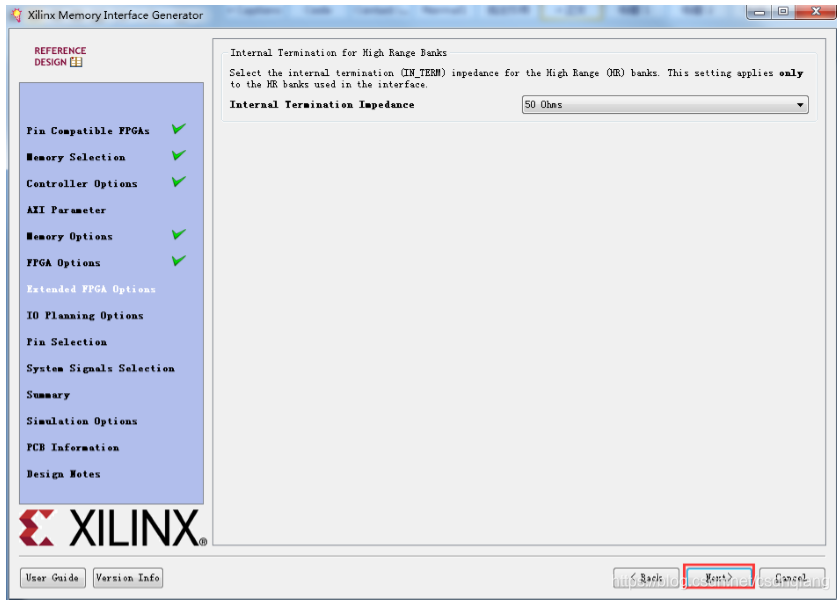Select Extended FPGA Options step
This screenshot has width=839, height=600.
tap(91, 289)
